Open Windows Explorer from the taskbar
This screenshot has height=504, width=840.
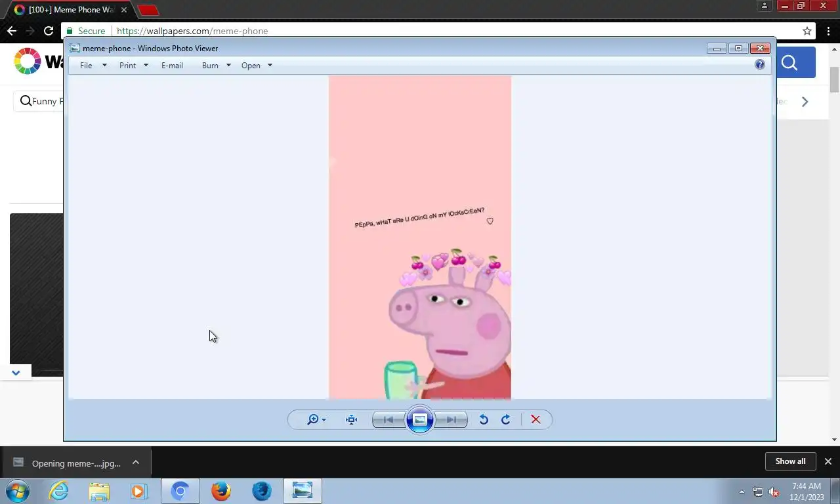(99, 491)
